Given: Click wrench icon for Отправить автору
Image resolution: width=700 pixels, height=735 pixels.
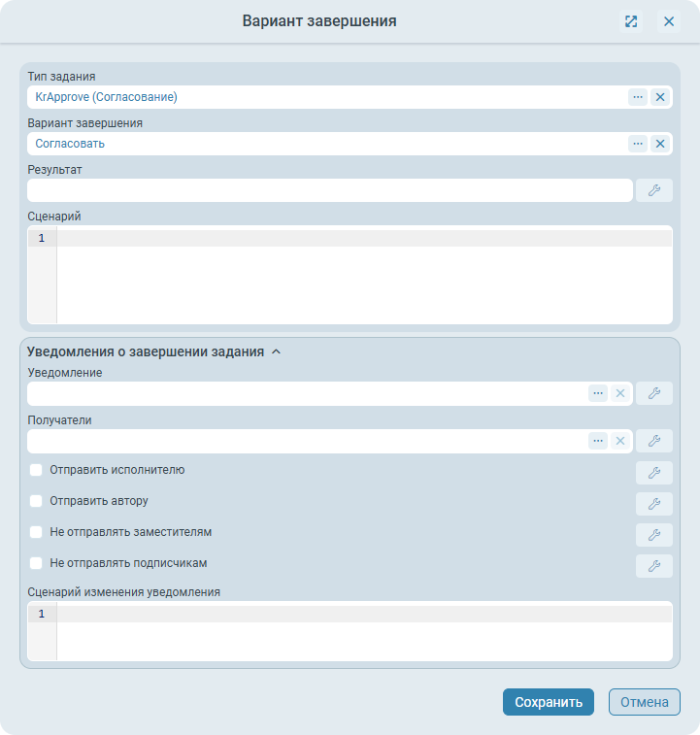Looking at the screenshot, I should point(653,504).
